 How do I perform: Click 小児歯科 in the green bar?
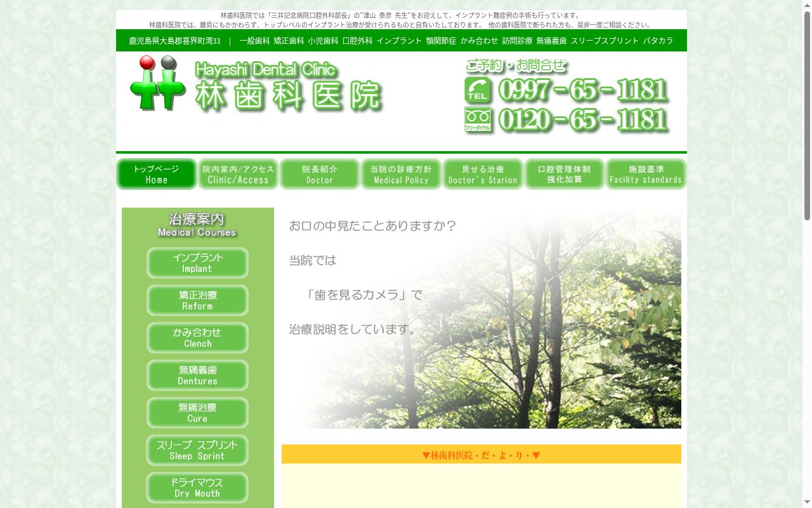[323, 41]
